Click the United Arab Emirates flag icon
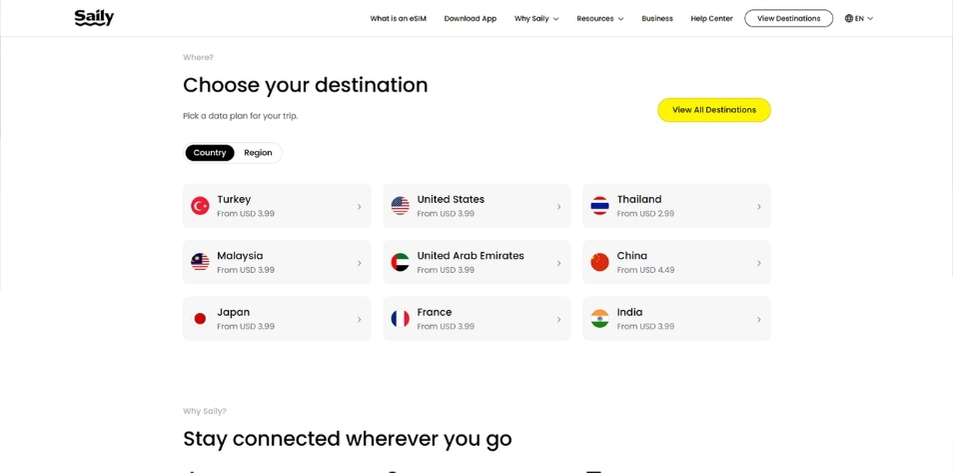Viewport: 953px width, 473px height. (400, 262)
